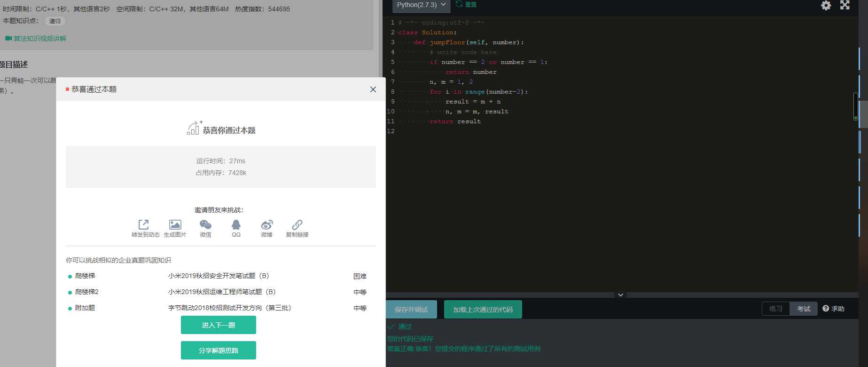
Task: Open 小米2019秋招运维工程师笔试题（B）
Action: pos(222,292)
